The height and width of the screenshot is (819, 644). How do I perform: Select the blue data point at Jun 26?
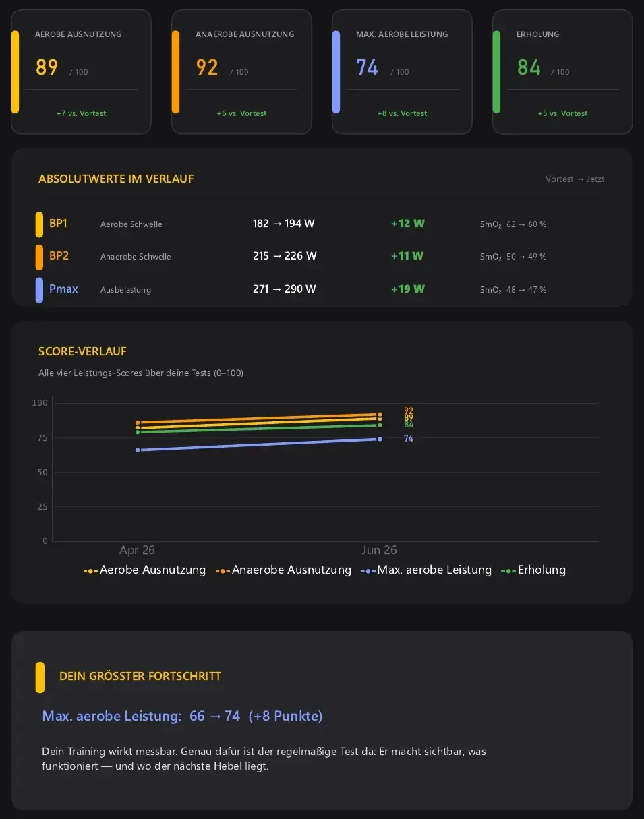point(380,439)
